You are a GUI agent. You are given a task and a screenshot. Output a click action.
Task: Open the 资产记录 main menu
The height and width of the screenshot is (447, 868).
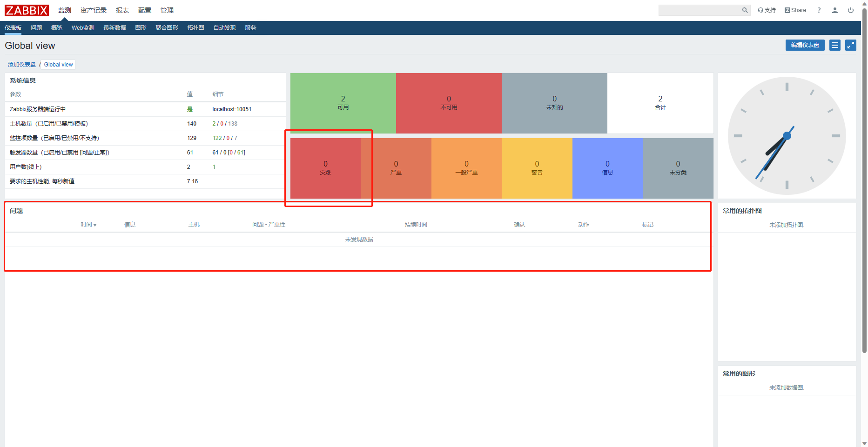point(94,10)
